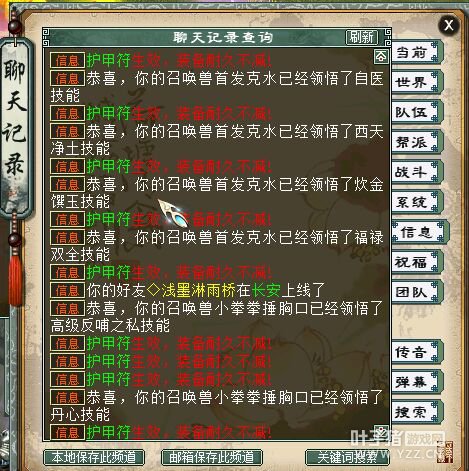Jump to top of chat log via scroll-up icon
Image resolution: width=469 pixels, height=471 pixels.
click(x=381, y=57)
